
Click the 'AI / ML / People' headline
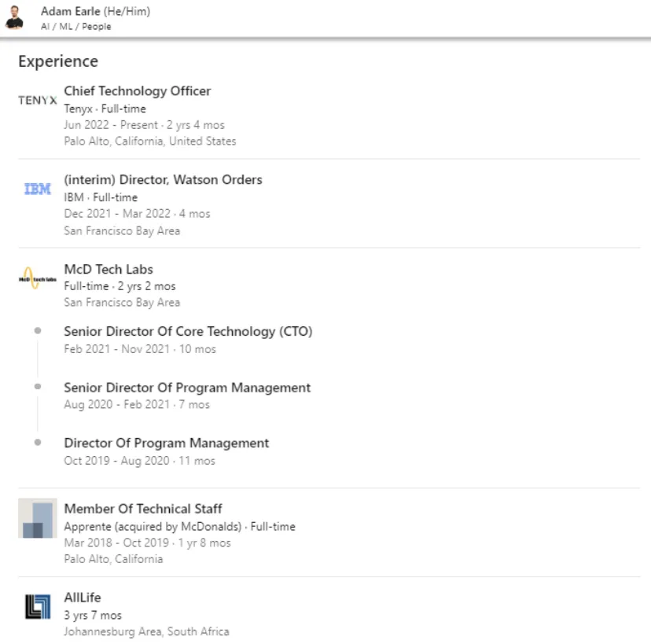pos(76,27)
